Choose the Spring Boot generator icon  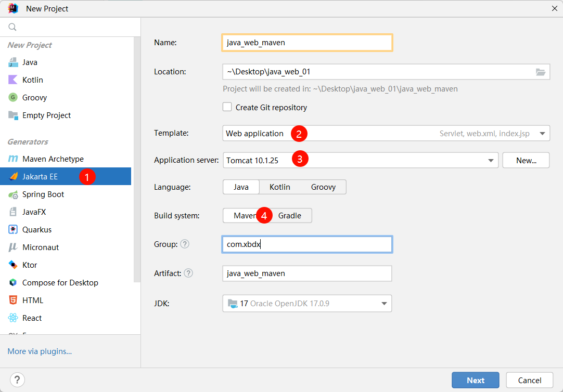(x=13, y=194)
